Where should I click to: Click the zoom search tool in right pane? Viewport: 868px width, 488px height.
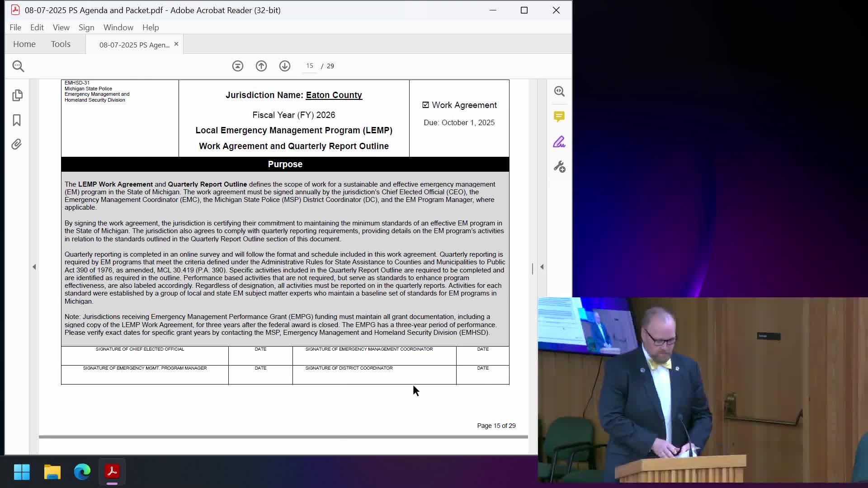tap(559, 92)
